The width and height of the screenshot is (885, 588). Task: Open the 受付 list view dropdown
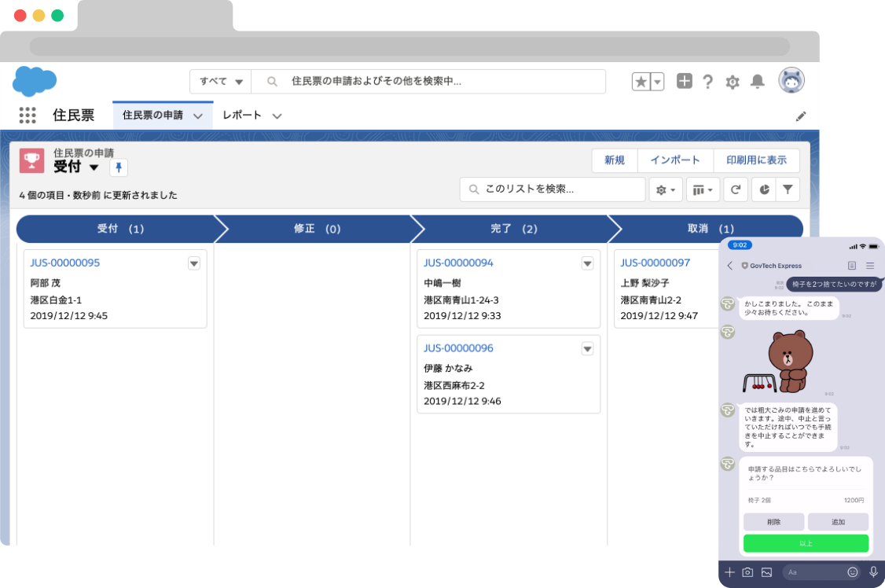(94, 167)
